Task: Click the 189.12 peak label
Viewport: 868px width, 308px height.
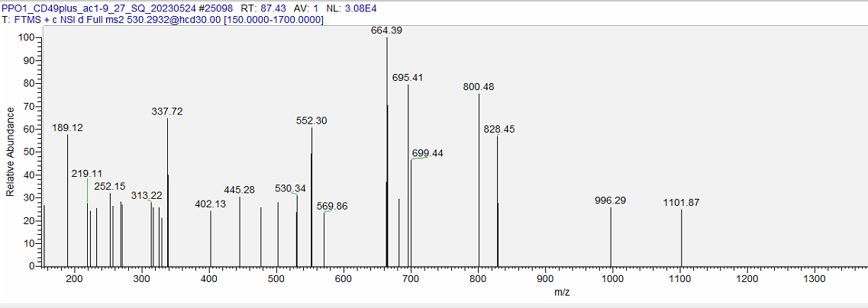Action: click(x=68, y=127)
